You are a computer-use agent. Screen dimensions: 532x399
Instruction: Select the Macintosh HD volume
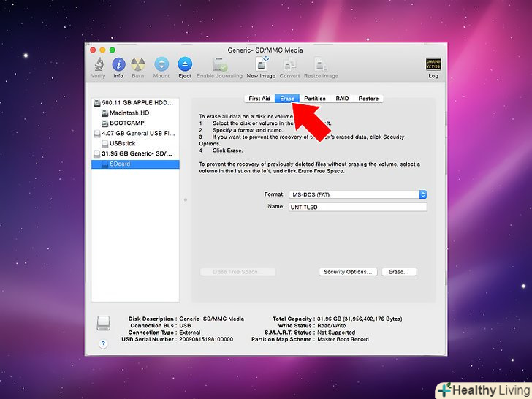click(135, 113)
